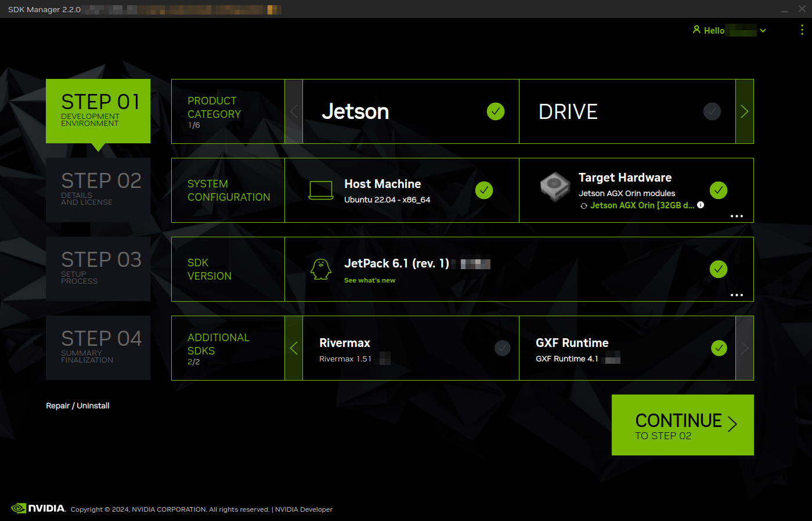Open the vertical ellipsis menu top-right

pyautogui.click(x=802, y=30)
